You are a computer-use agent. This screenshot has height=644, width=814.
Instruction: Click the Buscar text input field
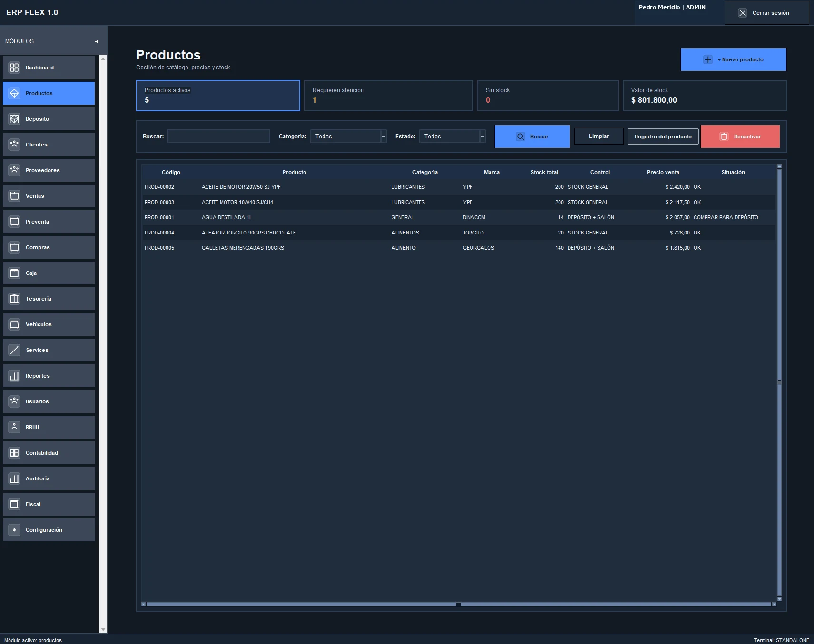219,137
